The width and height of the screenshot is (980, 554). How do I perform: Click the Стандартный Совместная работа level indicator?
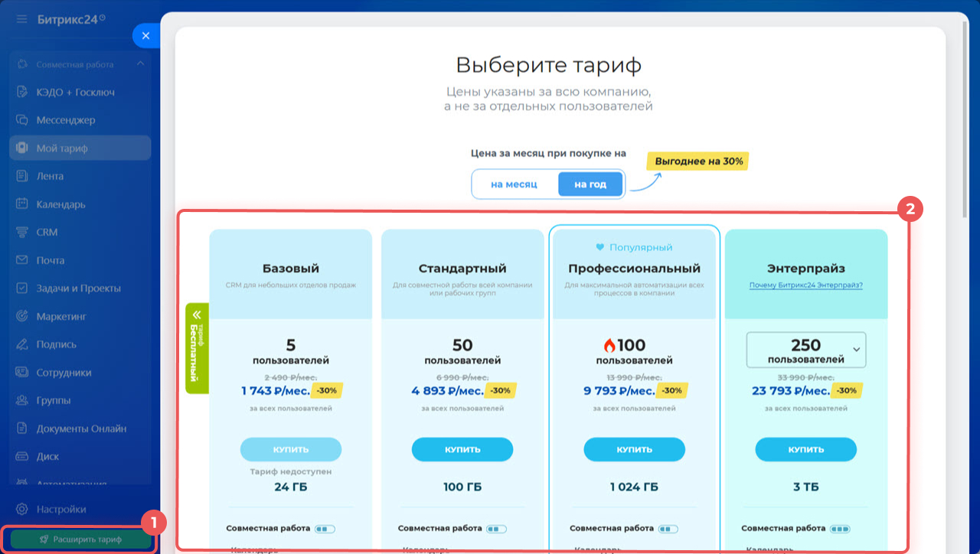pos(497,529)
